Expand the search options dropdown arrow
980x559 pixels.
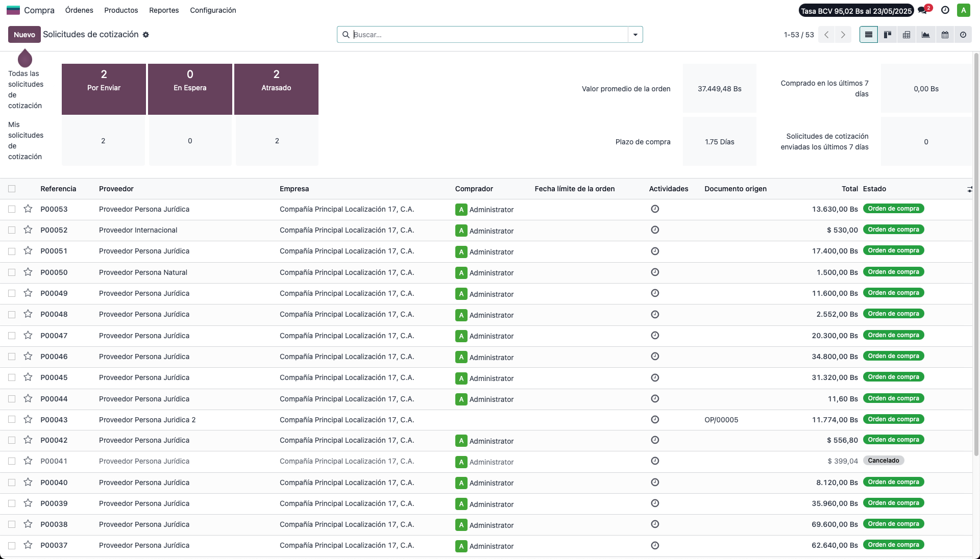click(635, 35)
